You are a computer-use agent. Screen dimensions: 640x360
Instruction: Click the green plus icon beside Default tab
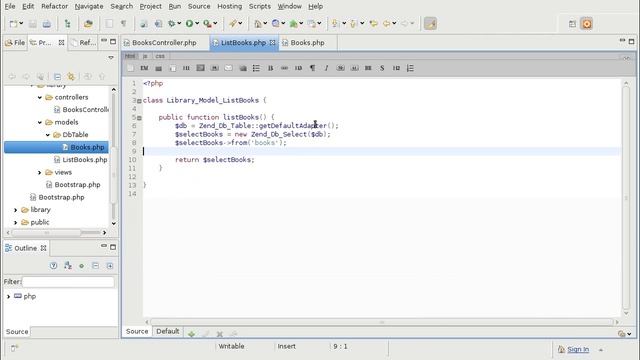pyautogui.click(x=191, y=334)
